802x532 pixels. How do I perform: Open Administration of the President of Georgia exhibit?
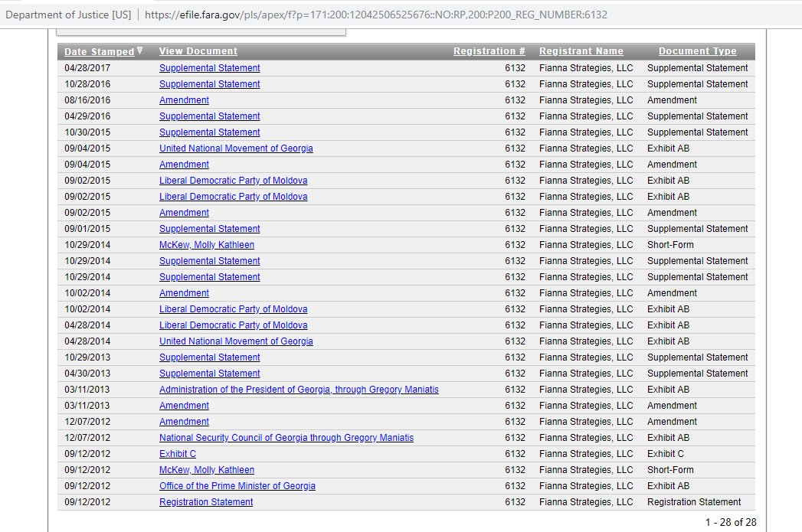(299, 390)
